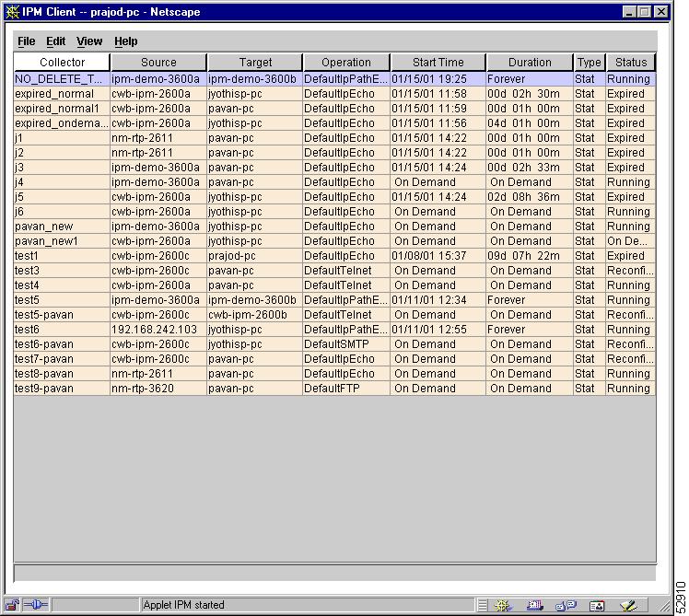Click the IPM Client title bar icon
The image size is (689, 616).
coord(13,12)
